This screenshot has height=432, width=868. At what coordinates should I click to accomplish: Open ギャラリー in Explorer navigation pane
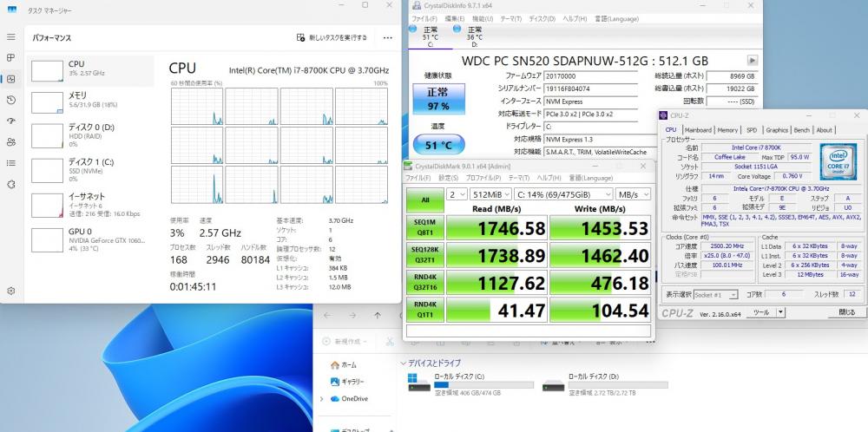coord(348,382)
